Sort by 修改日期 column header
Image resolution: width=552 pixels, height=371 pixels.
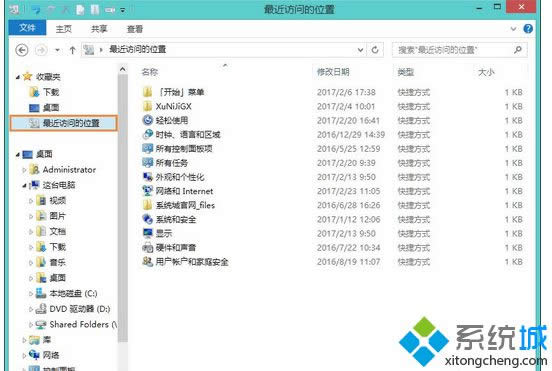tap(333, 72)
